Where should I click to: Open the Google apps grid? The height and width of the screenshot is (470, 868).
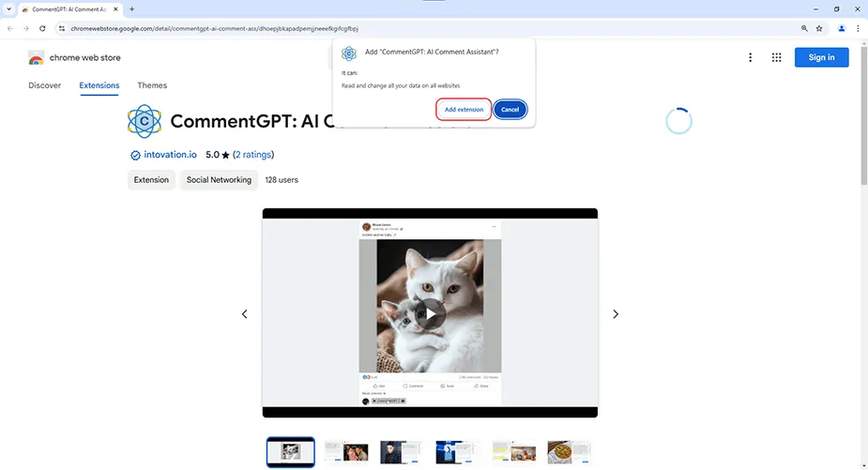coord(776,57)
